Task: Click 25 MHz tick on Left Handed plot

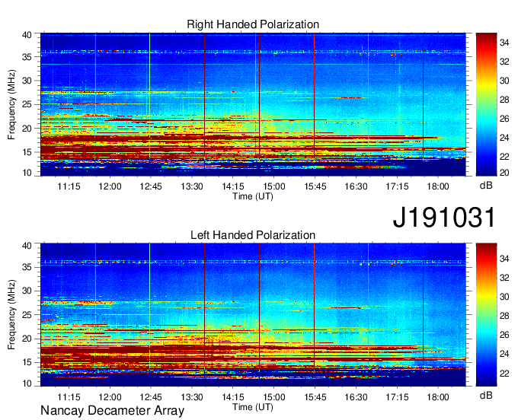Action: [27, 315]
